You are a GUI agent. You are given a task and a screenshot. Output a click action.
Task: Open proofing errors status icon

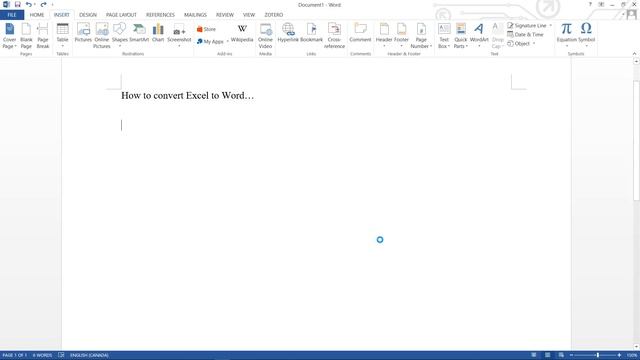(61, 356)
